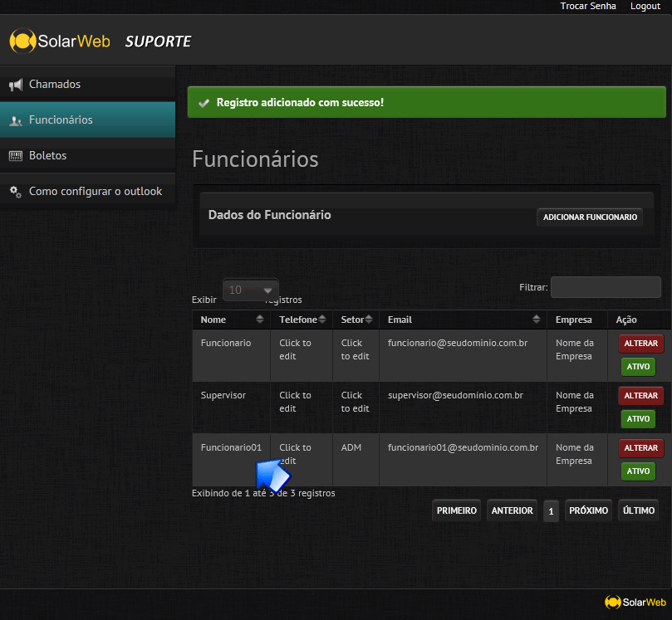Click the Funcionários people icon
Viewport: 672px width, 620px height.
[16, 120]
